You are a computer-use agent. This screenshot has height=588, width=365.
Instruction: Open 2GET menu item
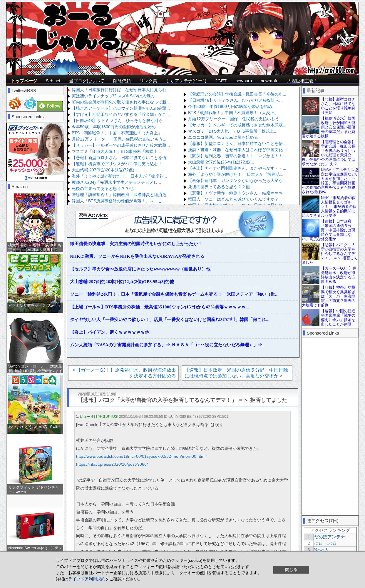coord(221,81)
